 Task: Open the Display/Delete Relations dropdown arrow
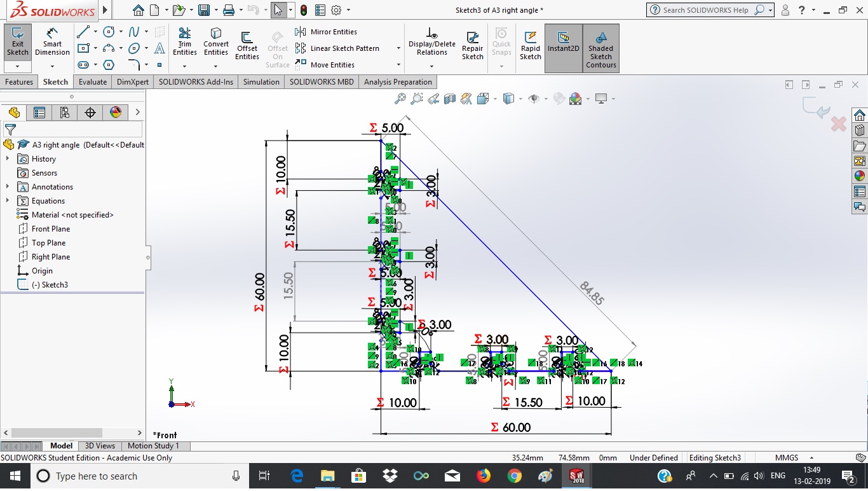431,66
